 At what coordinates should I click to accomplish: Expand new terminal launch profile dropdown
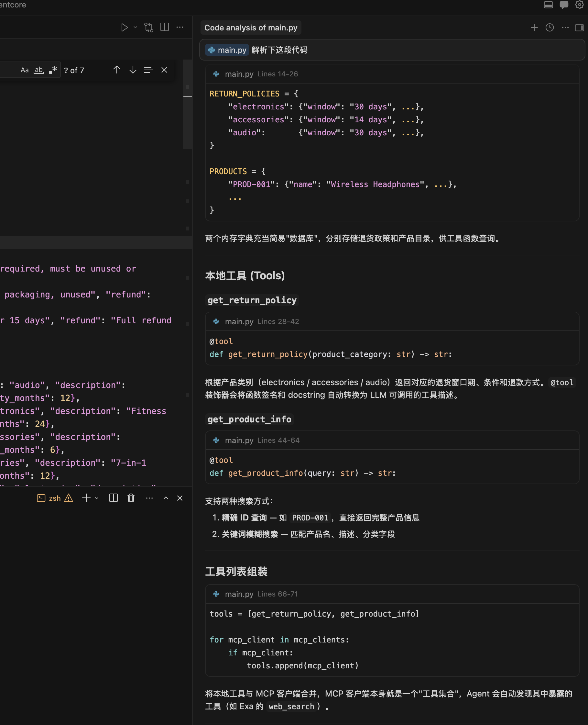point(97,498)
